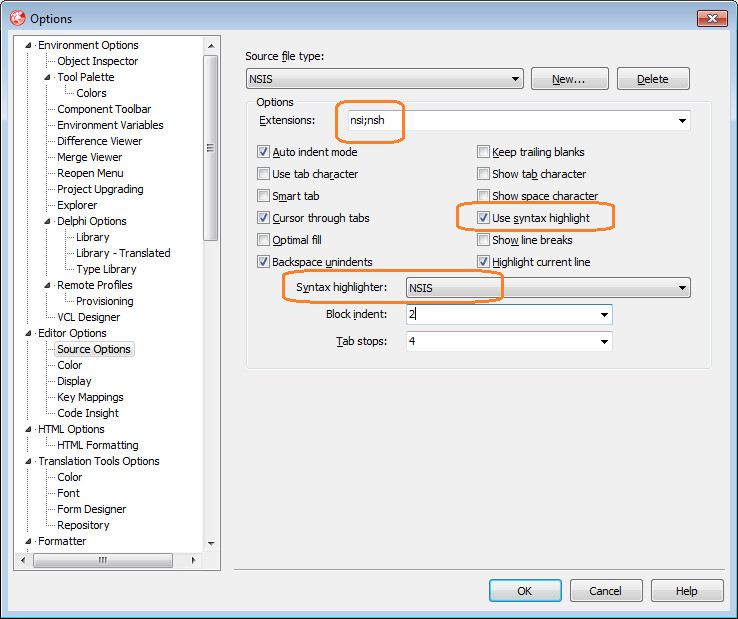
Task: Select Project Upgrading tree item
Action: [100, 189]
